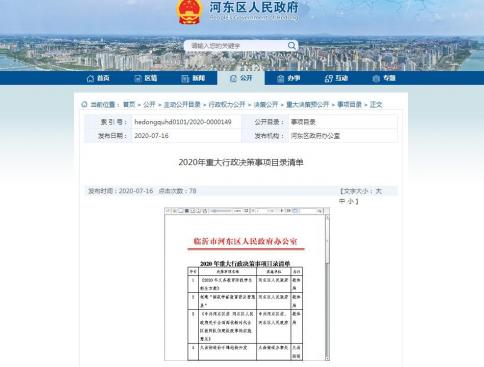Click the print icon in document toolbar

[205, 211]
